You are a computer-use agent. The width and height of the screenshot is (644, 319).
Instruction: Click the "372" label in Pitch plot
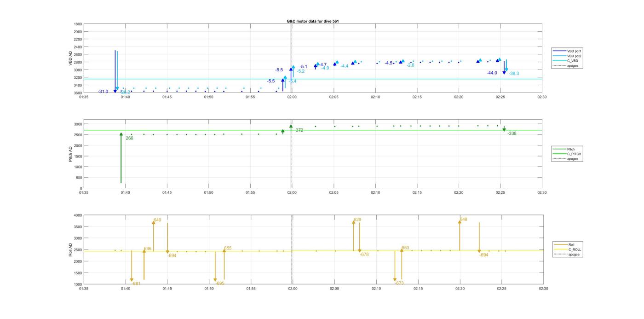point(299,130)
